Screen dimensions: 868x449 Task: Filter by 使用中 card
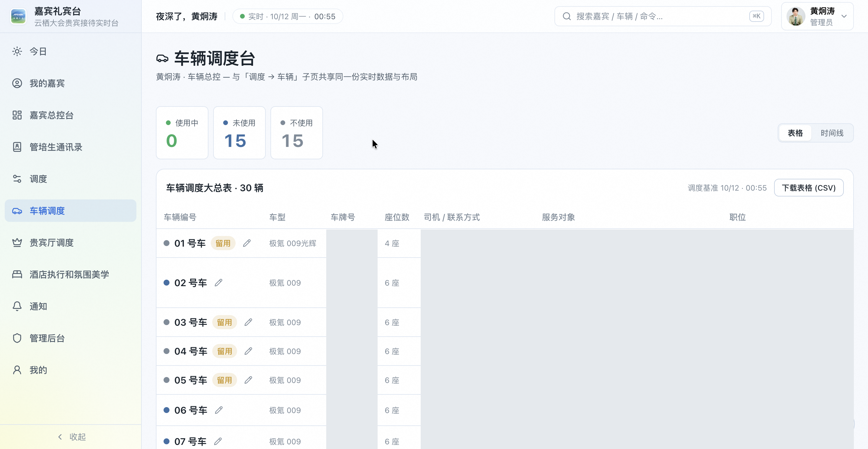[x=182, y=133]
